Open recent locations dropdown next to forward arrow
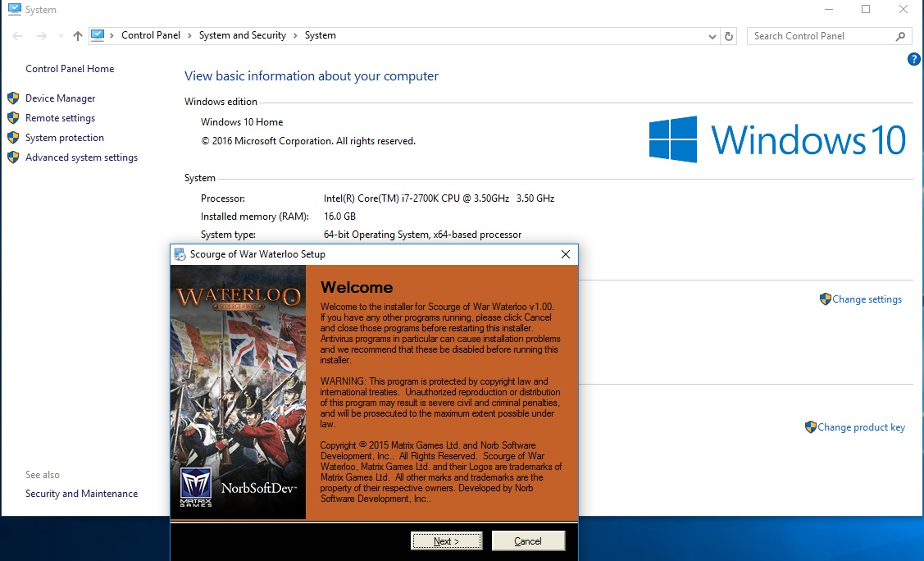The width and height of the screenshot is (924, 561). click(61, 36)
